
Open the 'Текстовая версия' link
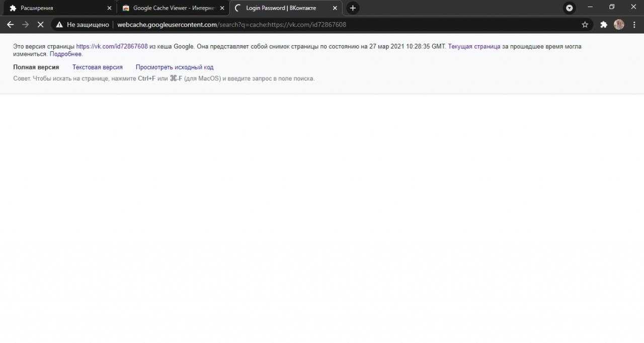97,67
